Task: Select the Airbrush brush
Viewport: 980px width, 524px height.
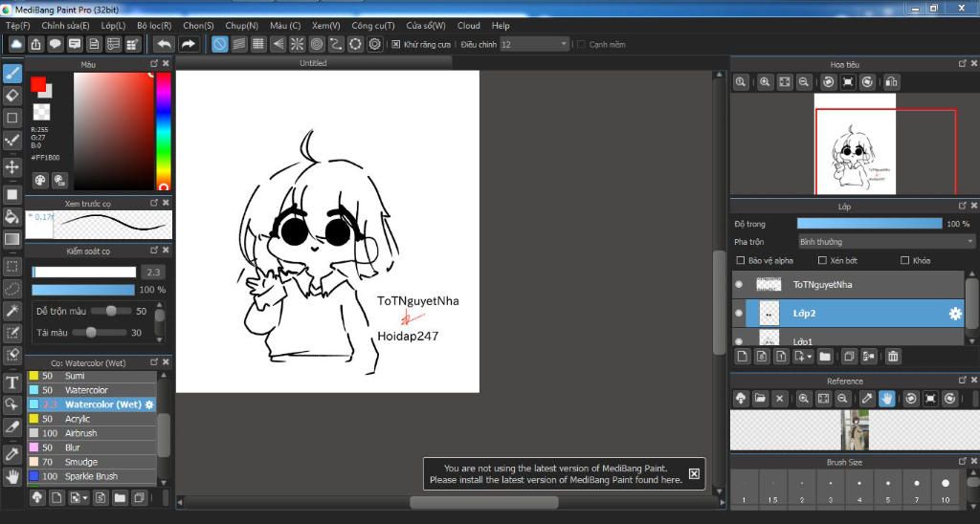Action: click(91, 433)
